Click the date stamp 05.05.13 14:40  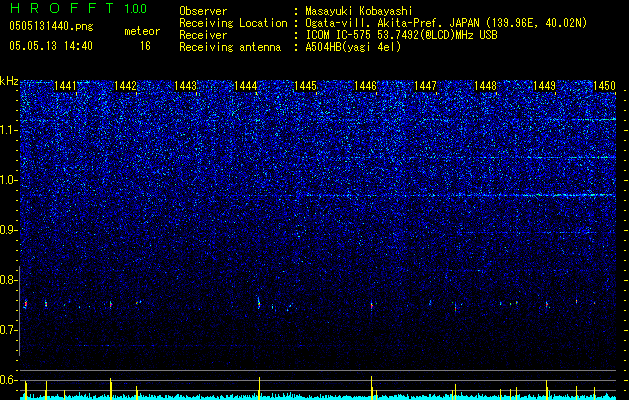point(51,46)
